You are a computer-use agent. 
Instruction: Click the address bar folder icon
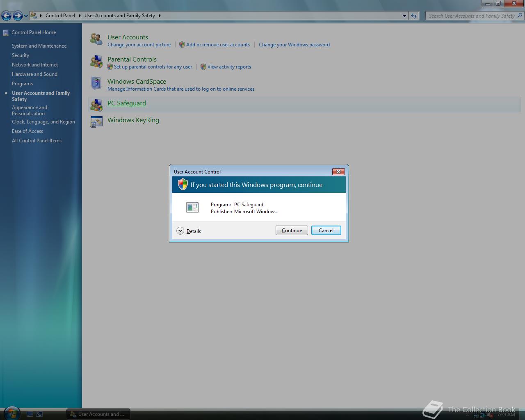[34, 16]
